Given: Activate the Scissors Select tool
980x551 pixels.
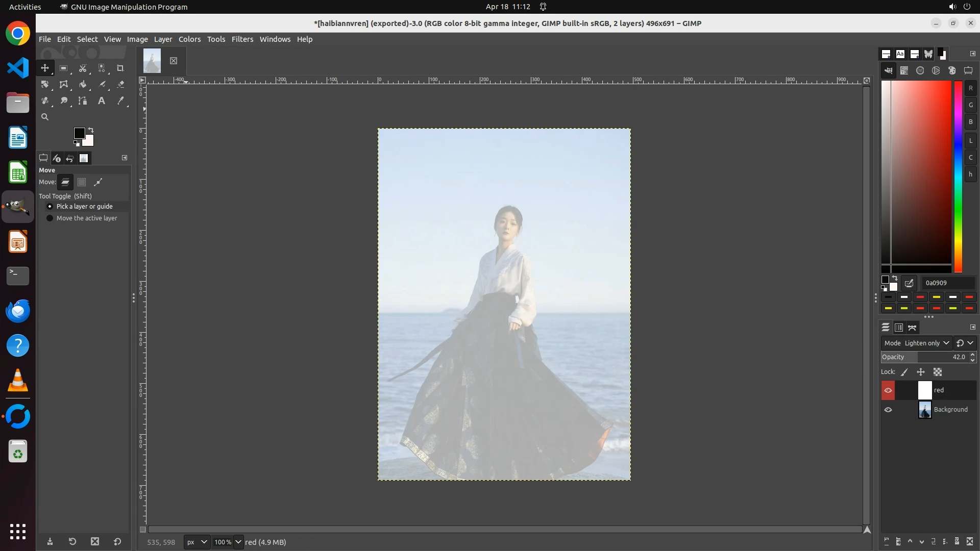Looking at the screenshot, I should tap(83, 68).
